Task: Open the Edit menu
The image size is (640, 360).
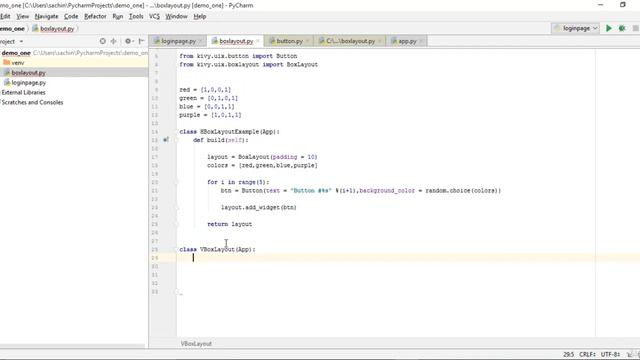Action: (x=5, y=16)
